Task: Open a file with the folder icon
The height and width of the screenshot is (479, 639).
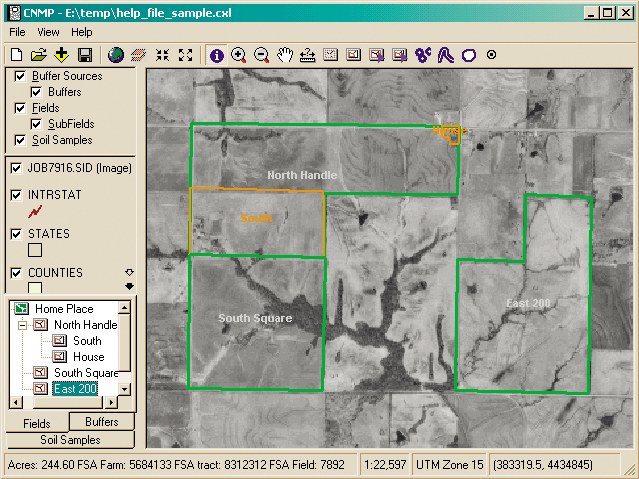Action: tap(39, 55)
